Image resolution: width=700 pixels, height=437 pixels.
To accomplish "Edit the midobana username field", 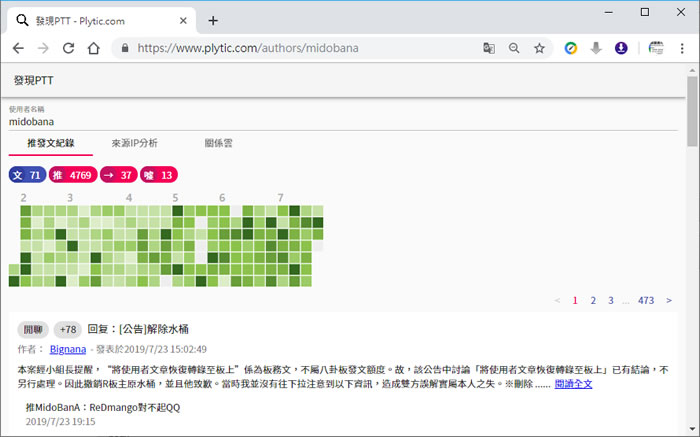I will coord(343,122).
